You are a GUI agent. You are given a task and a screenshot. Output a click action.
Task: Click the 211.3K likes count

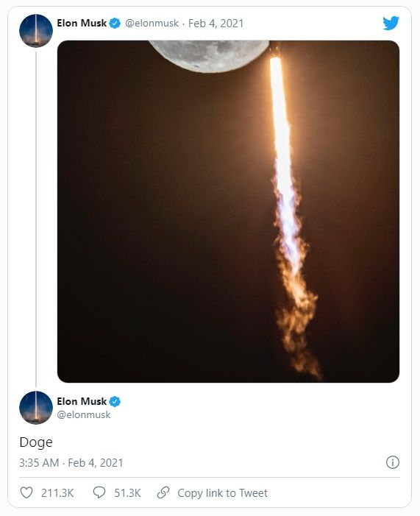pos(57,493)
